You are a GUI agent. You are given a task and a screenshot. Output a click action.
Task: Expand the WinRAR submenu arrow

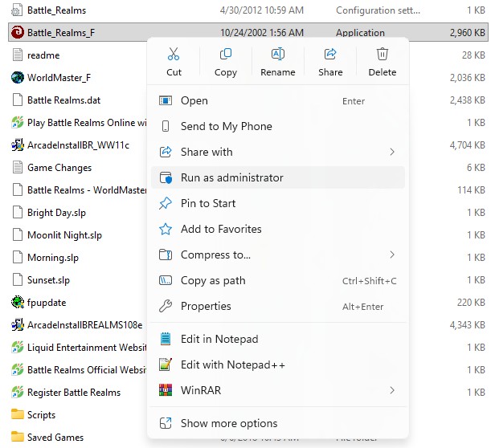392,390
